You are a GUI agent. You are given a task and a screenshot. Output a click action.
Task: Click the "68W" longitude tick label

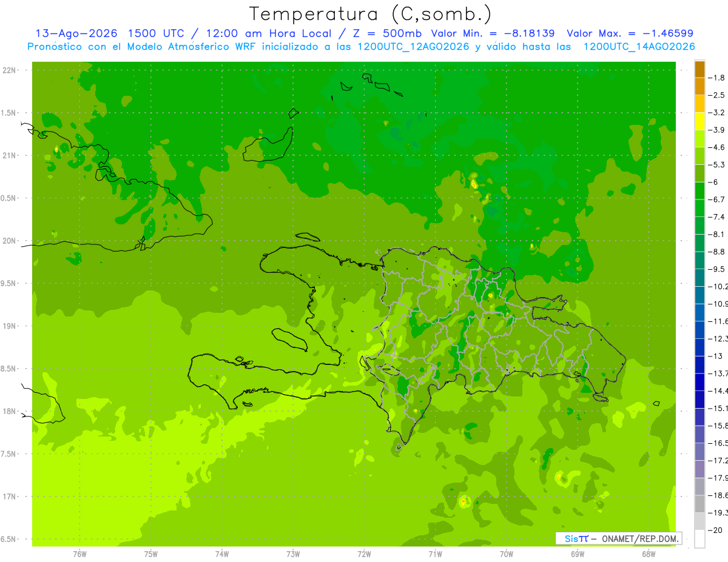pyautogui.click(x=649, y=554)
